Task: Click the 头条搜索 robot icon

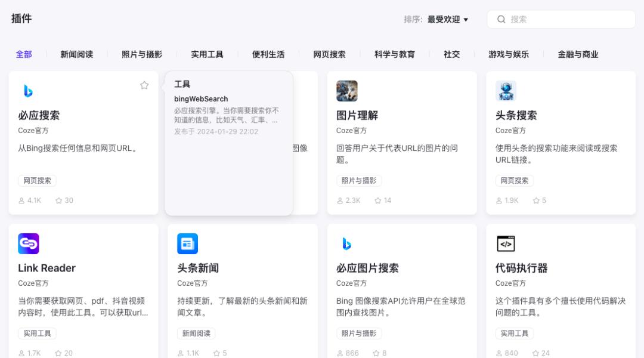Action: pyautogui.click(x=506, y=91)
